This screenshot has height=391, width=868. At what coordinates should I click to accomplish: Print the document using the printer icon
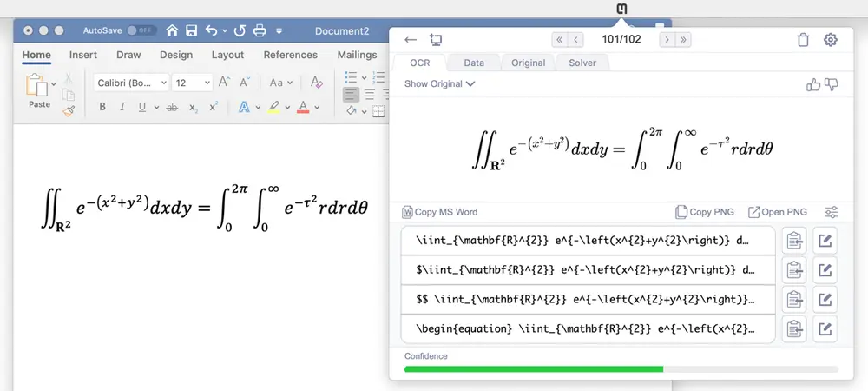pos(260,30)
